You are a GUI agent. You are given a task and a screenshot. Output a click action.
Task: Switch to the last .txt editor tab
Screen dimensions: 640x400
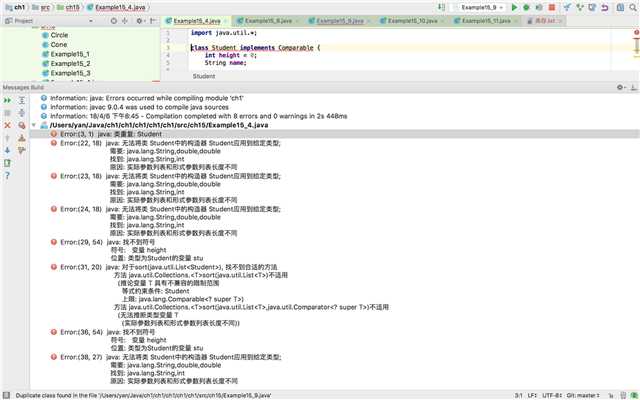click(545, 21)
